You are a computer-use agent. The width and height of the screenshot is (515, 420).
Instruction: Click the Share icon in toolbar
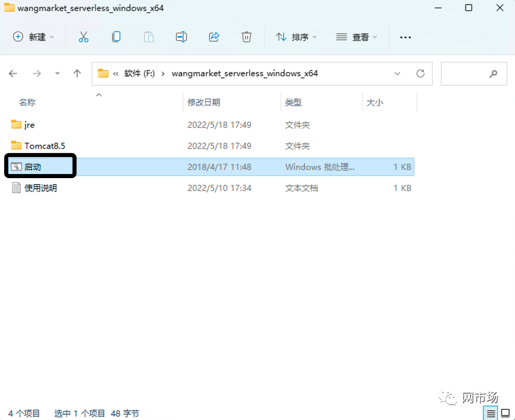(x=214, y=37)
